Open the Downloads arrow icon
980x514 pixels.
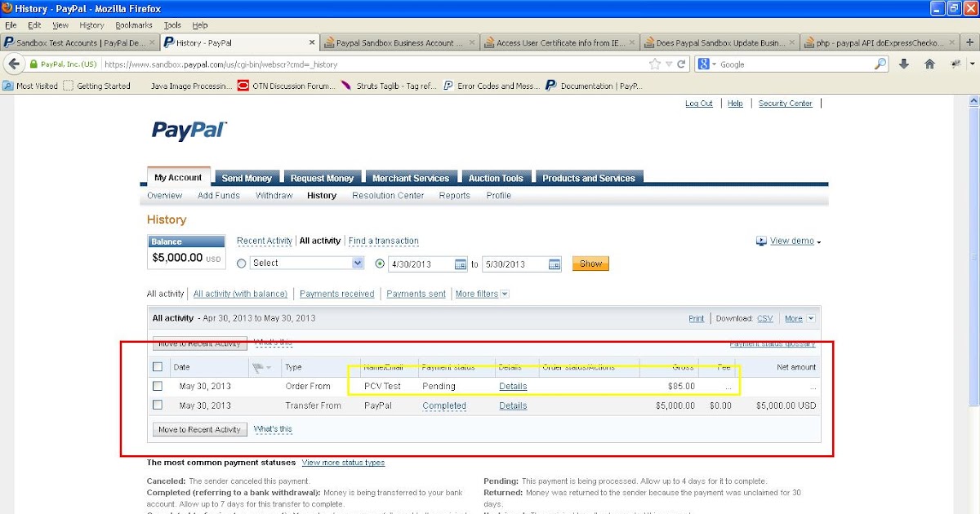click(x=904, y=64)
